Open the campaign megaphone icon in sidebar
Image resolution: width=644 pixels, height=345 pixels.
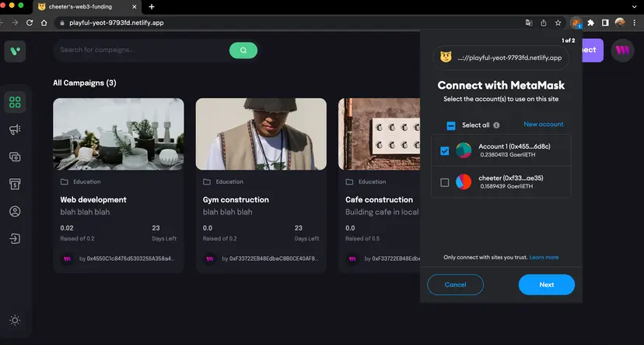coord(15,129)
